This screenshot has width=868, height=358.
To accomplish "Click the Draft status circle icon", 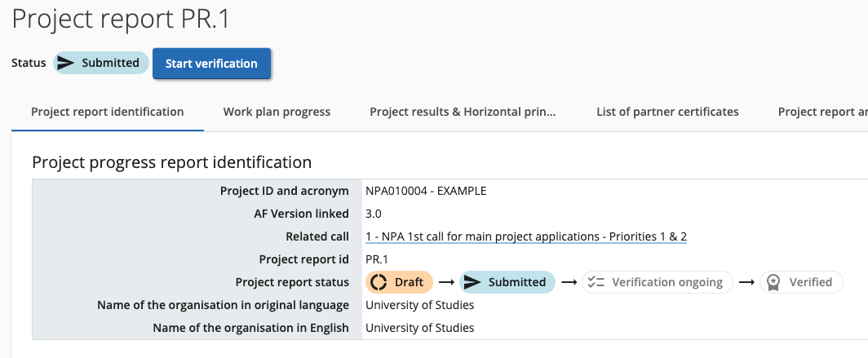I will [x=379, y=282].
